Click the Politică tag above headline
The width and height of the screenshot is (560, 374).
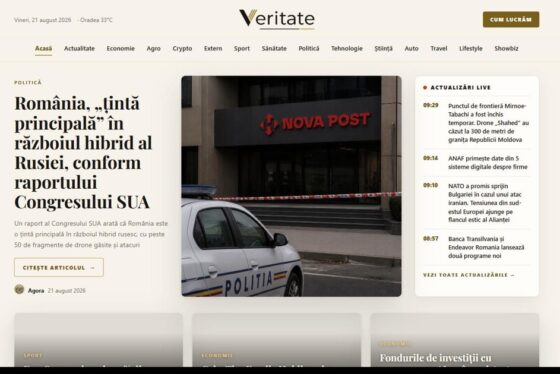point(28,83)
